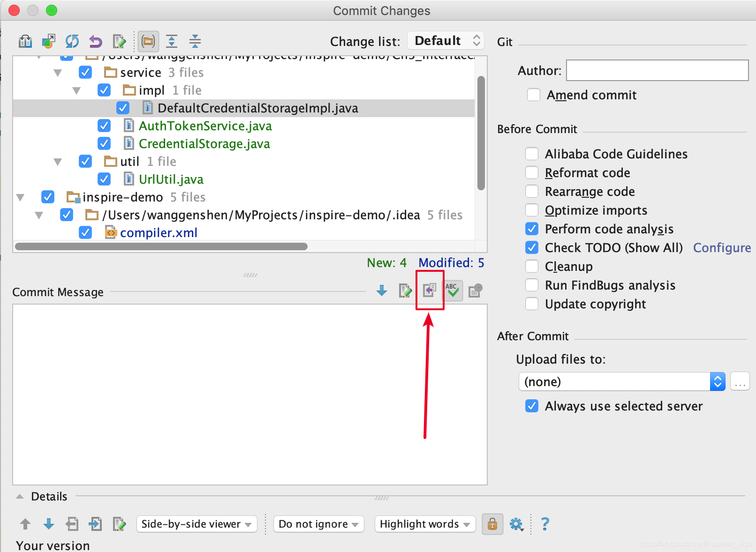Enable Reformat code checkbox

click(532, 172)
